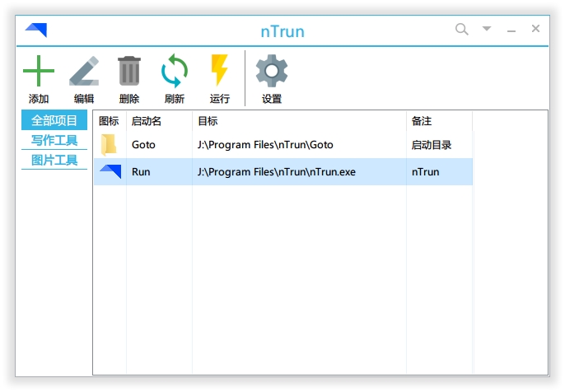The image size is (565, 392).
Task: Click the Refresh (刷新) arrows icon
Action: pos(175,71)
